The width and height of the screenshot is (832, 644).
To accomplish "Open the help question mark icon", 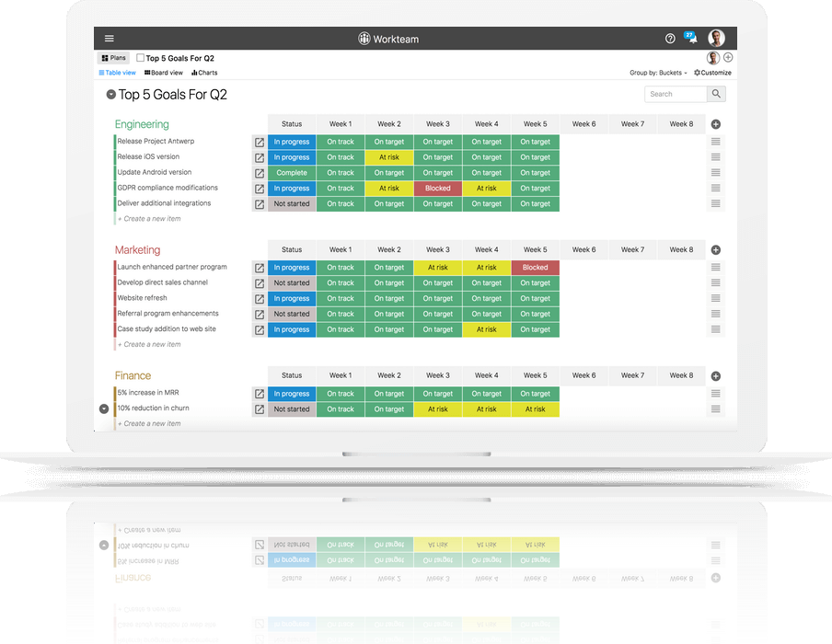I will [x=670, y=39].
